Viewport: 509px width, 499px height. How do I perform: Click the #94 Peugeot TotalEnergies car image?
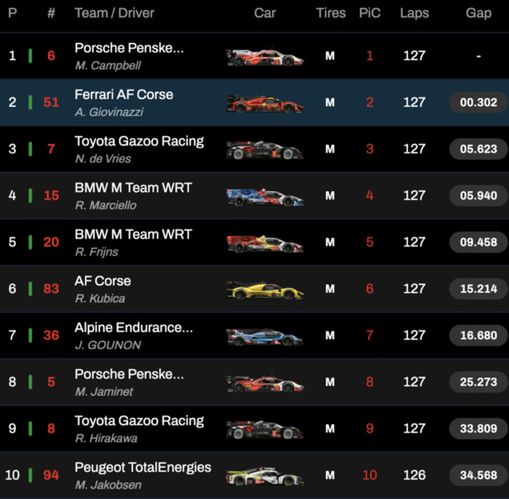coord(265,477)
